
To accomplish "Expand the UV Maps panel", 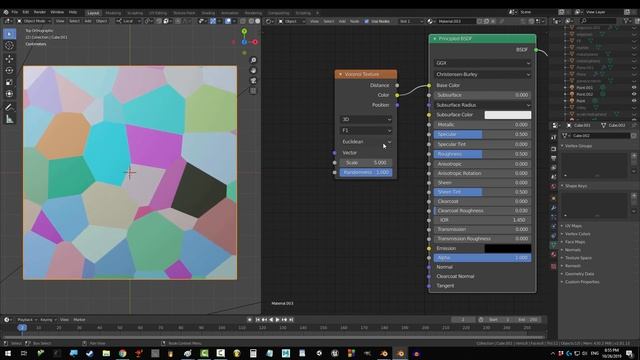I will (573, 226).
